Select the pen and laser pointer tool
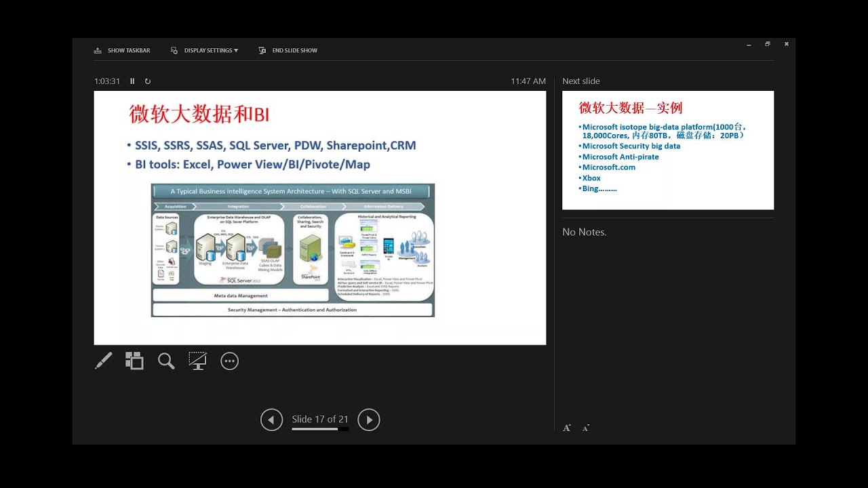 (x=103, y=361)
